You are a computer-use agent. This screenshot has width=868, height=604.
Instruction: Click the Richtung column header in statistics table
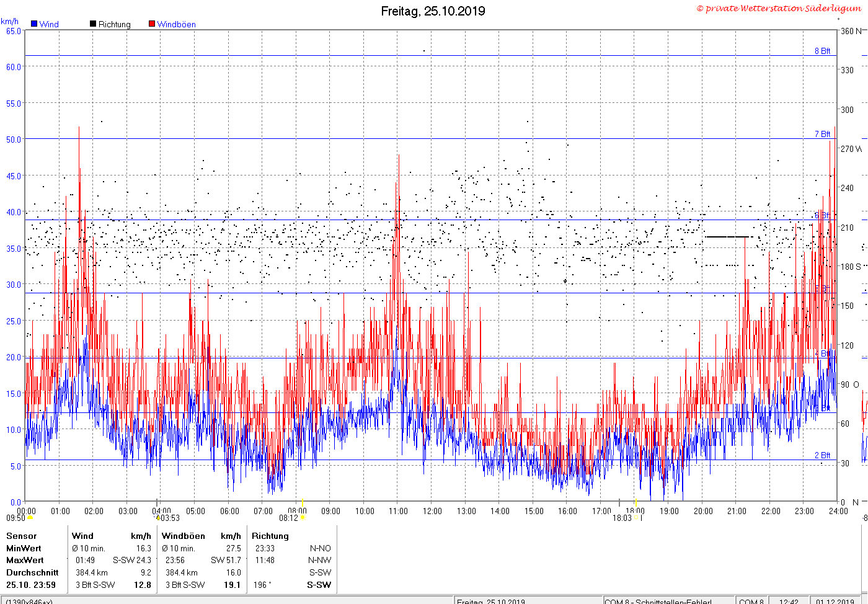[x=270, y=536]
